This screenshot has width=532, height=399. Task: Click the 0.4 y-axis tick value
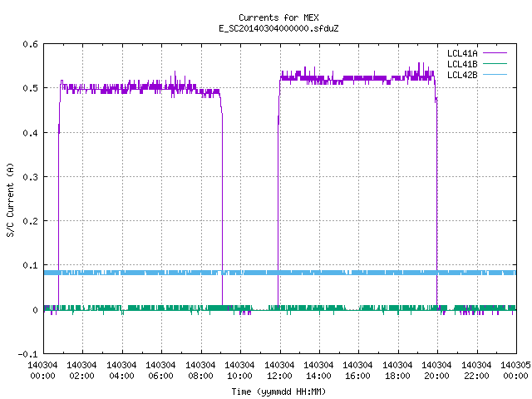click(30, 133)
